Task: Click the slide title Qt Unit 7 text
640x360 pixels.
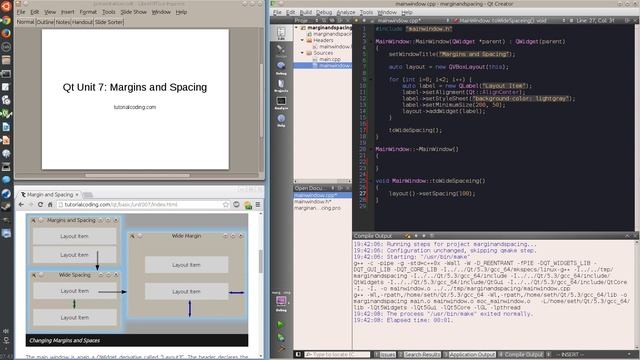Action: click(x=135, y=87)
